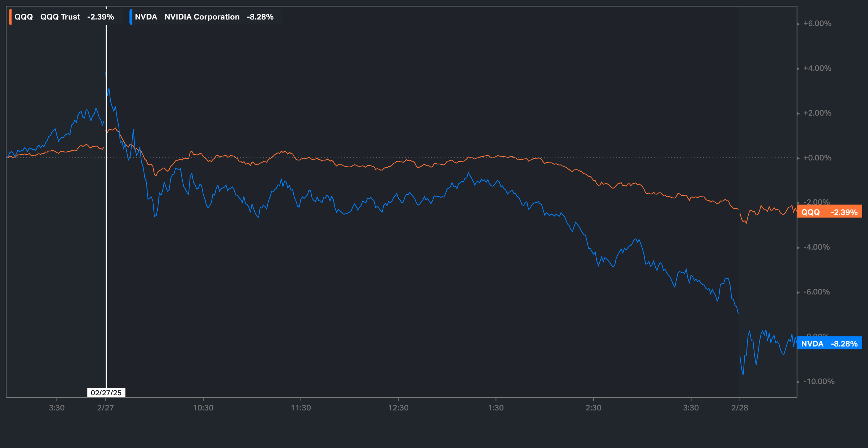Click the +6.00% y-axis label
The height and width of the screenshot is (448, 868).
(x=817, y=24)
